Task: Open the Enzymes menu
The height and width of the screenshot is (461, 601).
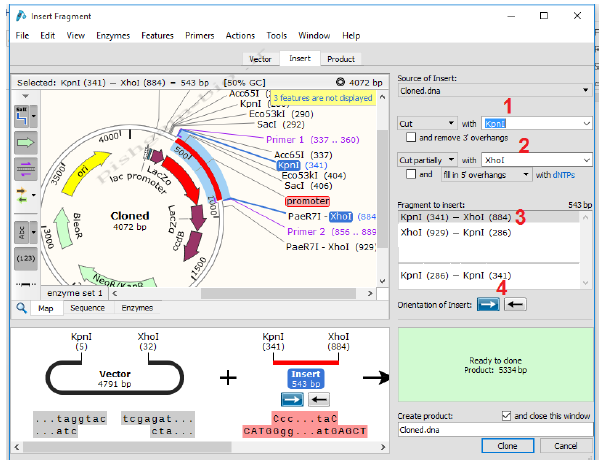Action: coord(112,35)
